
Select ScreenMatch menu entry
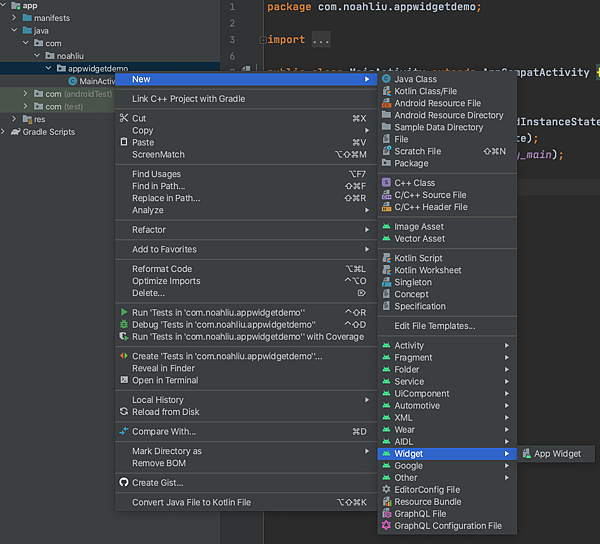click(x=246, y=154)
